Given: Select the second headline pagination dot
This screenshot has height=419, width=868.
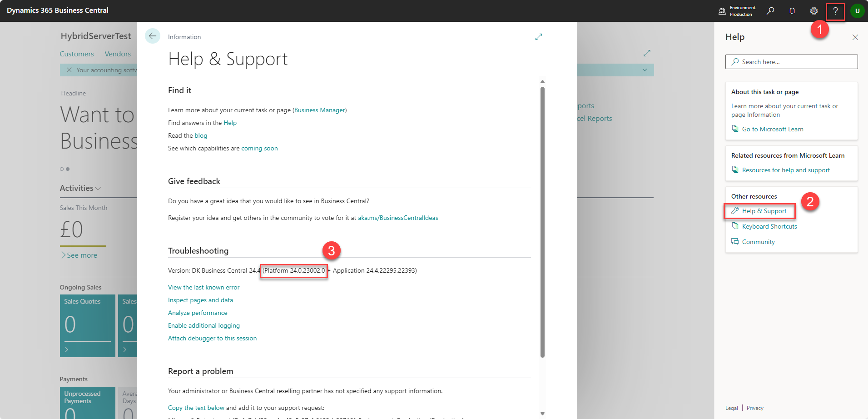Looking at the screenshot, I should pyautogui.click(x=68, y=169).
